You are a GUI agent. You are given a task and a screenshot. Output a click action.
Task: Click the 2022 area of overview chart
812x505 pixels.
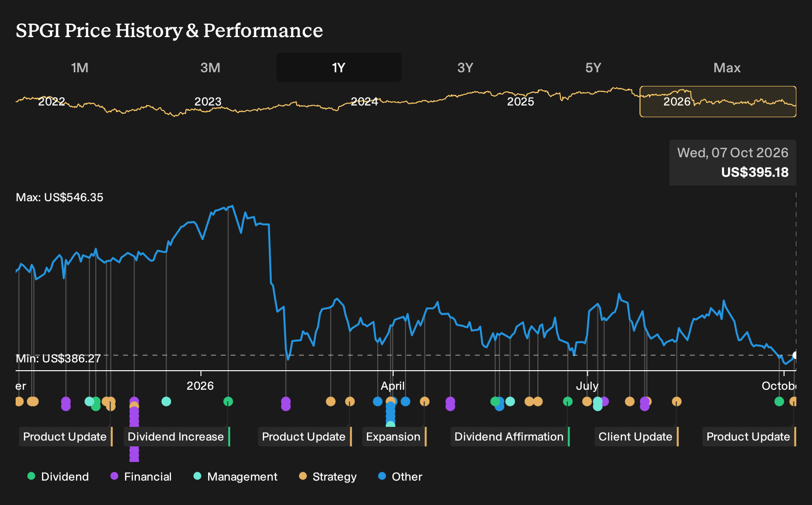(x=51, y=102)
